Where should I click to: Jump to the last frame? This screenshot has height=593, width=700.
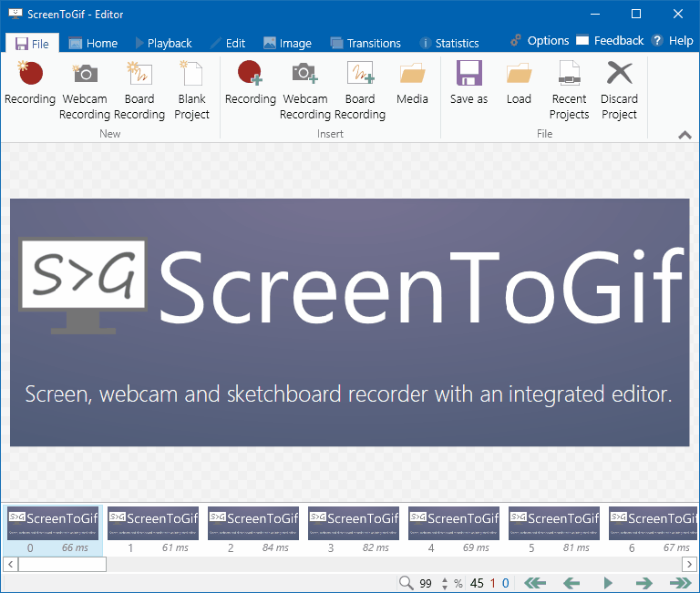pos(681,583)
